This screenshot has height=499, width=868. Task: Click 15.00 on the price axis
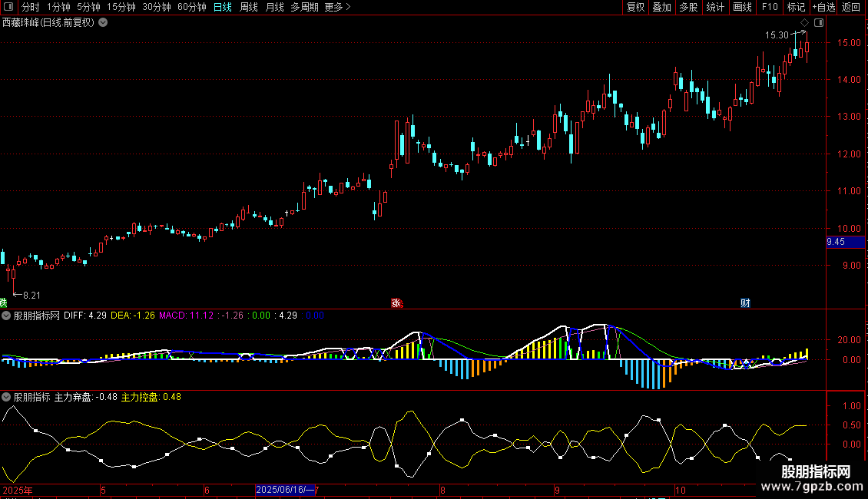pyautogui.click(x=849, y=42)
